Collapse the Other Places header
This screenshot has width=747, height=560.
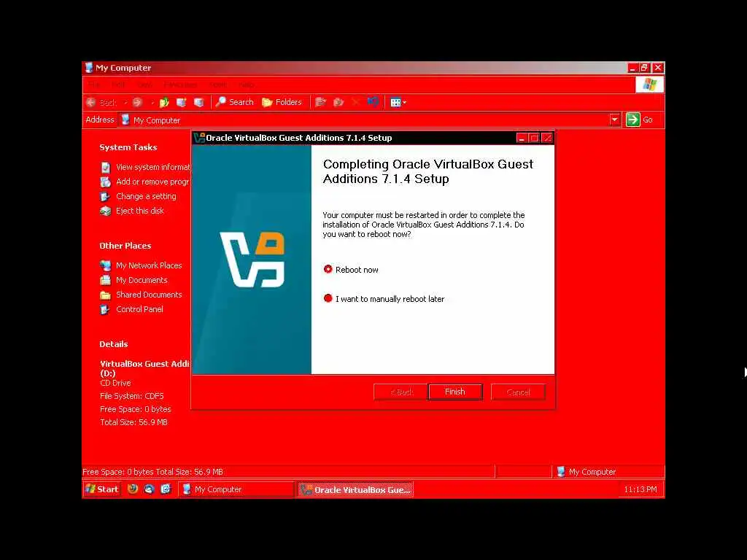coord(125,246)
